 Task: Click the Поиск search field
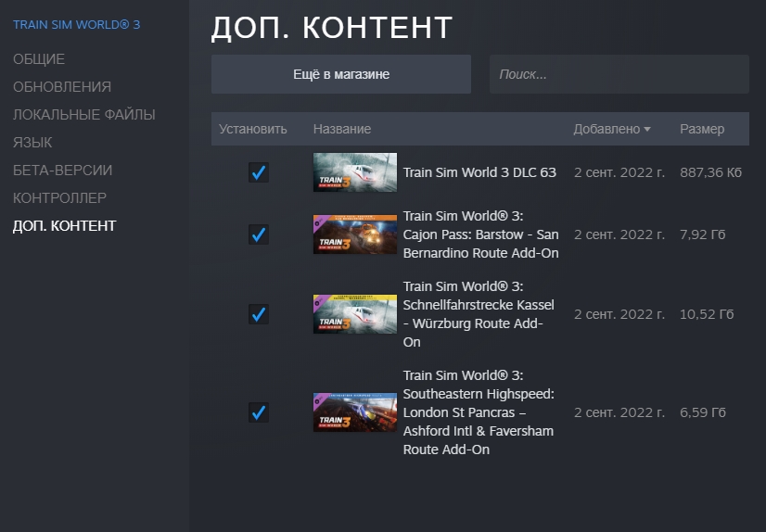[619, 74]
